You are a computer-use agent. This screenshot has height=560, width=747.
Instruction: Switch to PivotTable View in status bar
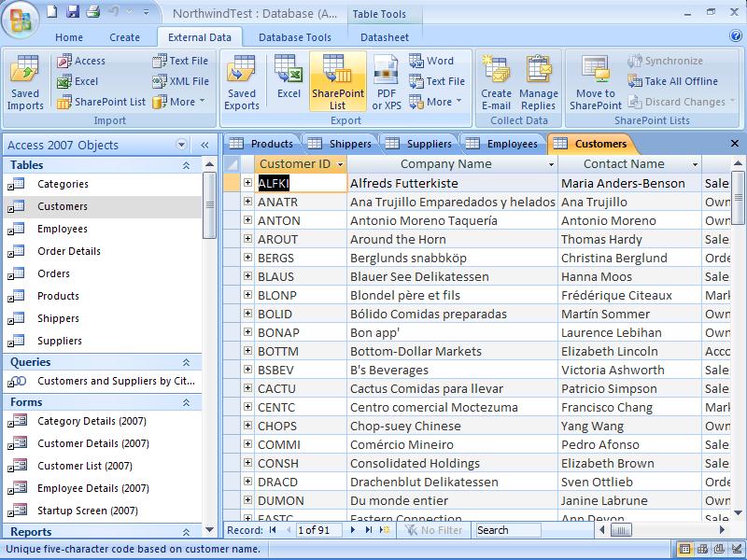click(702, 549)
